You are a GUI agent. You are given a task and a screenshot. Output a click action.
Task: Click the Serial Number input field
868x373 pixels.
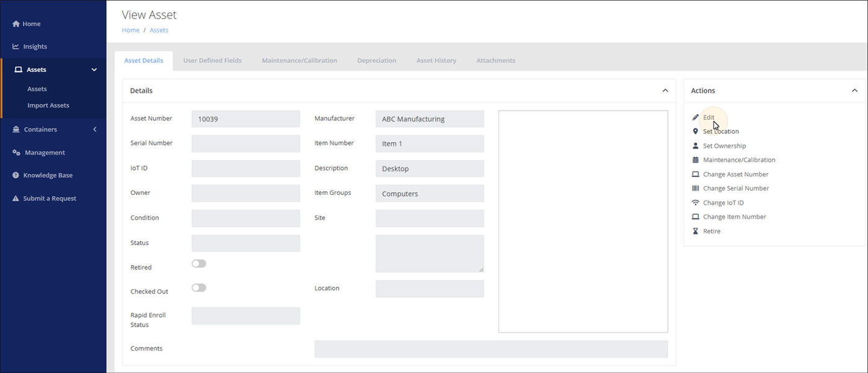click(x=246, y=144)
